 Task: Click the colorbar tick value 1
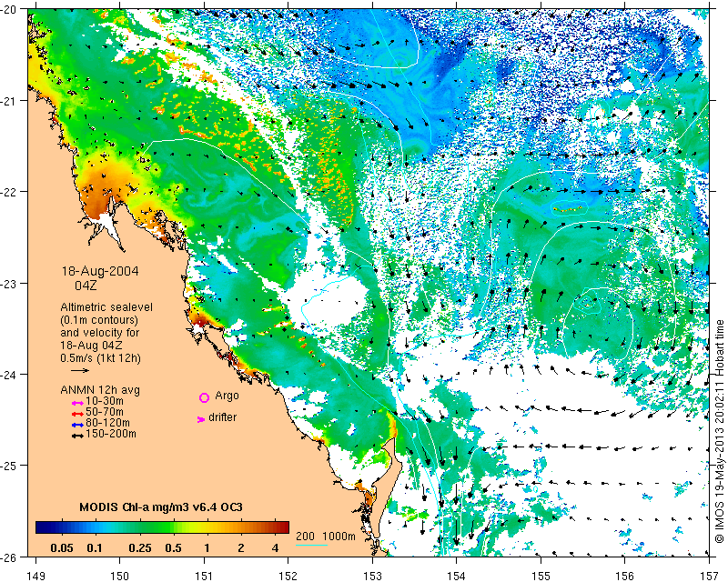pos(207,548)
